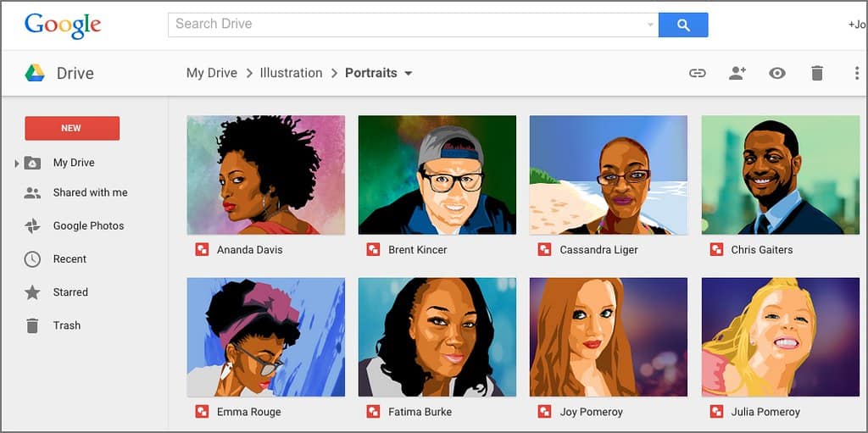Image resolution: width=868 pixels, height=433 pixels.
Task: Expand the My Drive tree arrow
Action: coord(17,163)
